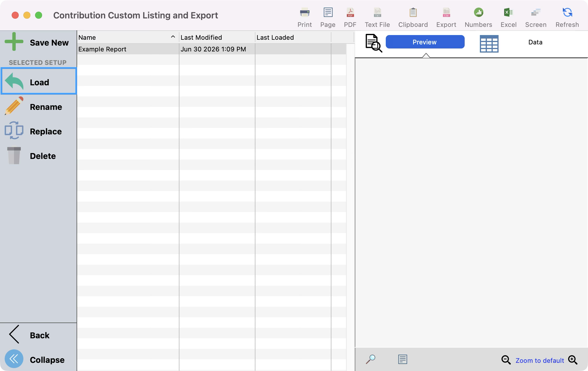Open Page setup from toolbar
Screen dimensions: 588x371
point(328,18)
